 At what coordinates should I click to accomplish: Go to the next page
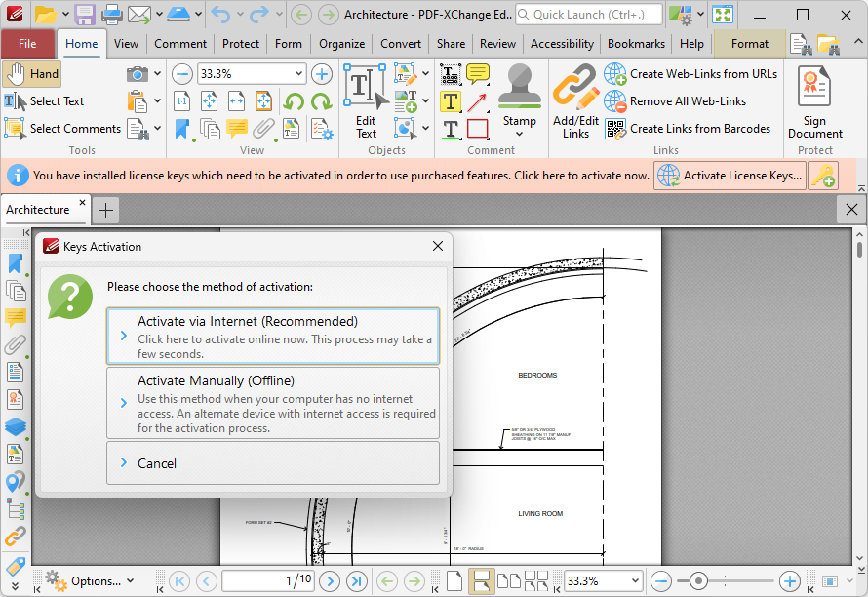[330, 581]
